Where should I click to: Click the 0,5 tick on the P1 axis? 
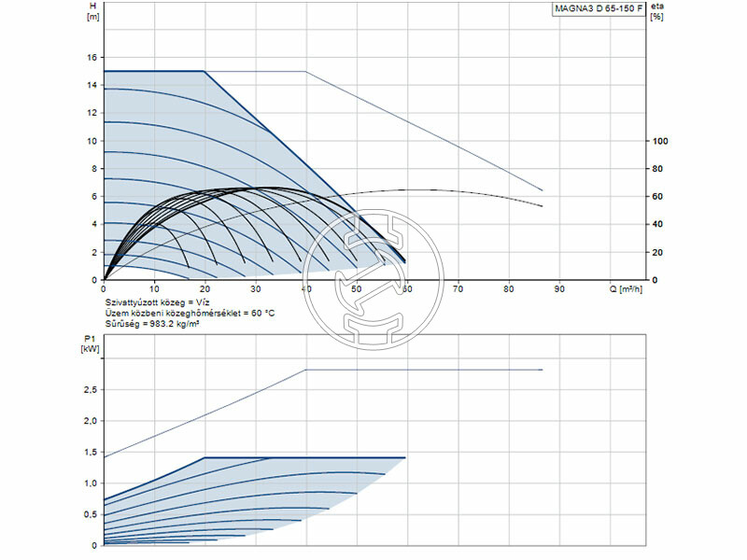(x=91, y=514)
